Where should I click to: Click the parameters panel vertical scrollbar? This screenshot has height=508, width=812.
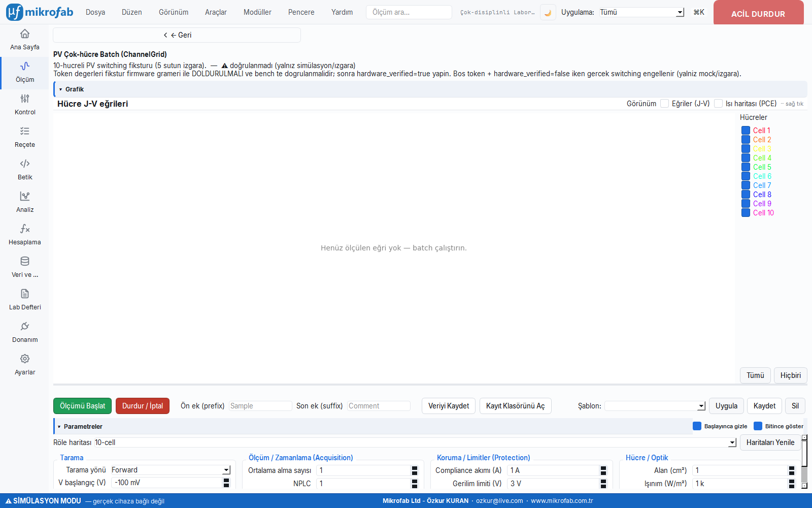804,462
